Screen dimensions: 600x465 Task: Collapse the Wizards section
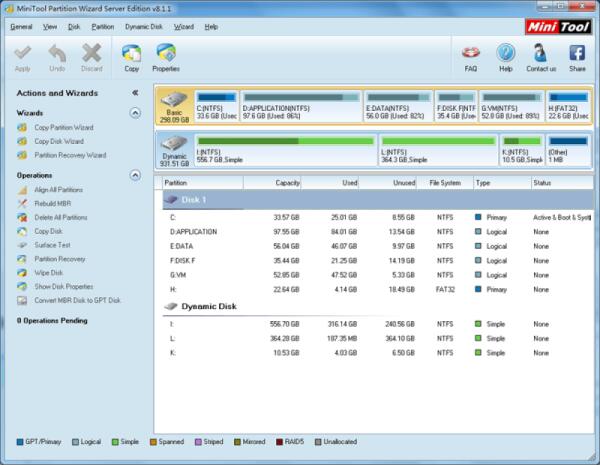point(135,113)
